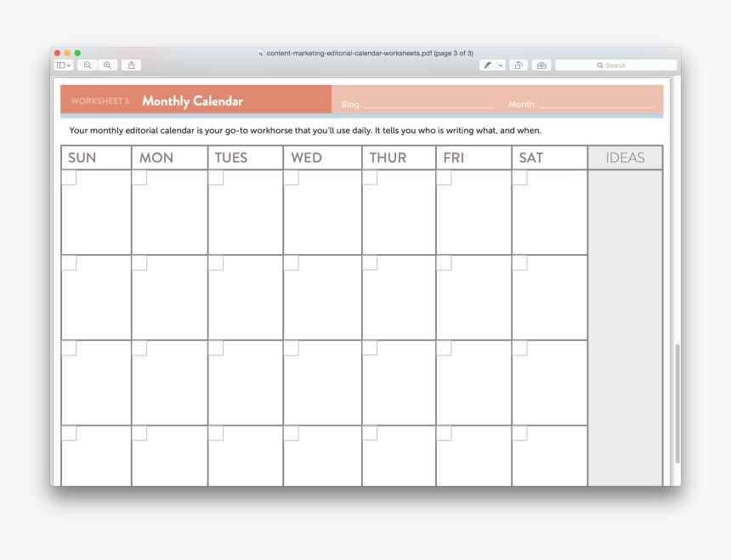Screen dimensions: 731x560
Task: Click the vertical scrollbar thumb
Action: (677, 404)
